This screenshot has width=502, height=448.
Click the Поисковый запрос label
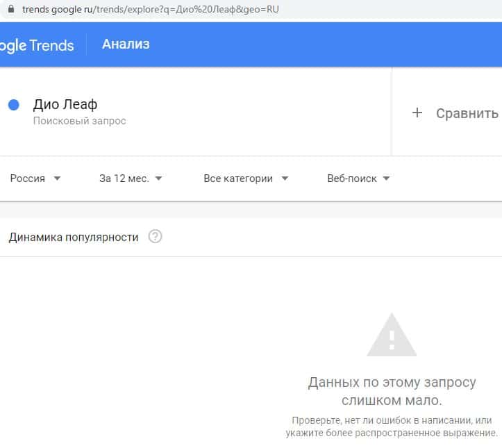[x=80, y=121]
